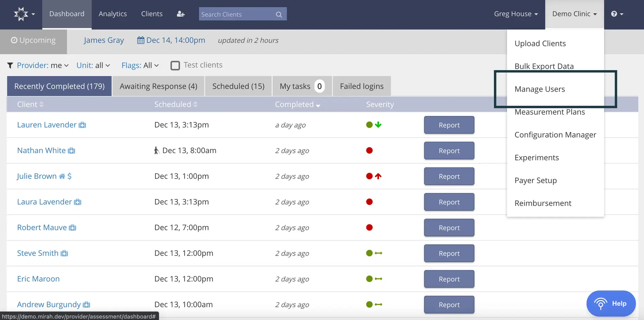Screen dimensions: 644x320
Task: Click the green severity dot for Steve Smith
Action: (x=369, y=253)
